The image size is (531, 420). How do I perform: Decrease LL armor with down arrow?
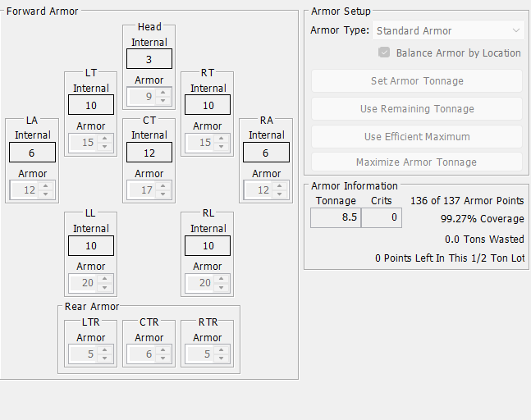(105, 287)
